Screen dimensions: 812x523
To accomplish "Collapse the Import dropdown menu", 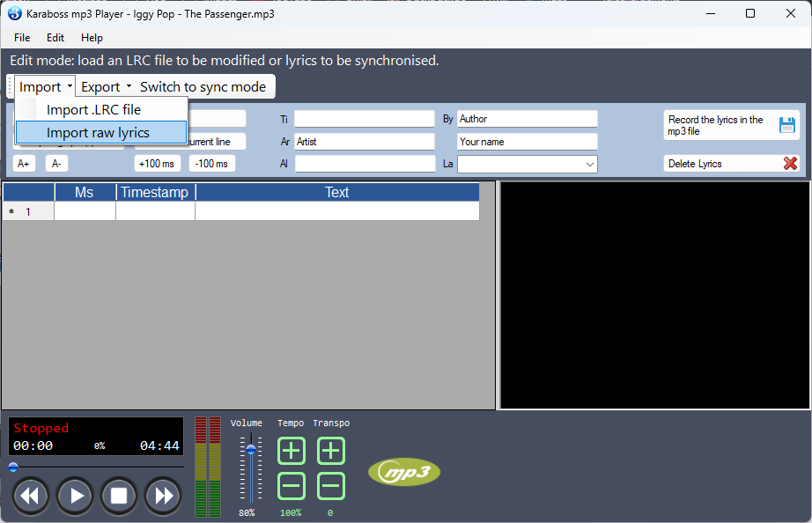I will pyautogui.click(x=45, y=86).
